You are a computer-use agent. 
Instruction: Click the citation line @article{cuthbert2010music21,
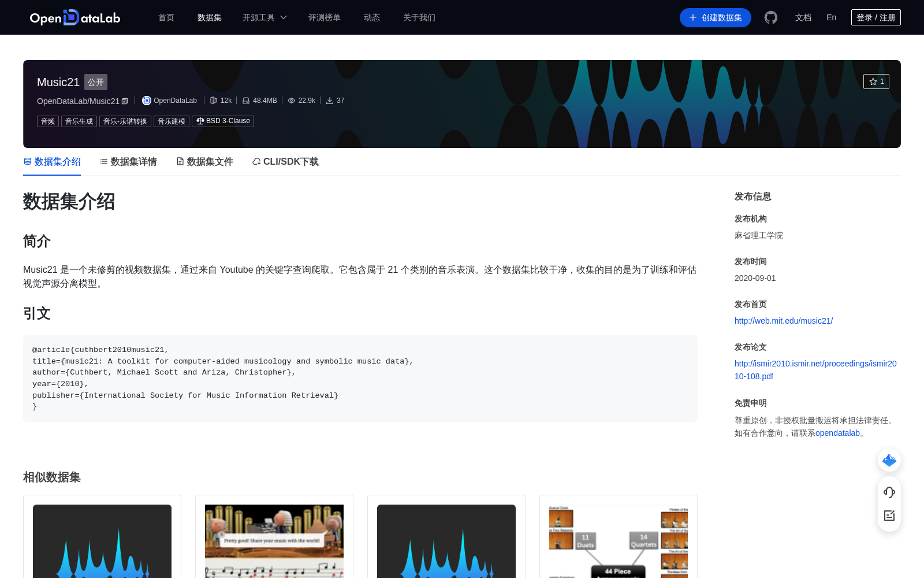click(100, 350)
